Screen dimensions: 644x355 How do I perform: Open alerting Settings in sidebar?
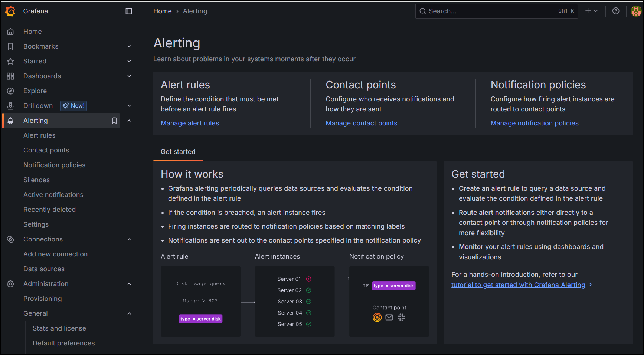(x=36, y=224)
